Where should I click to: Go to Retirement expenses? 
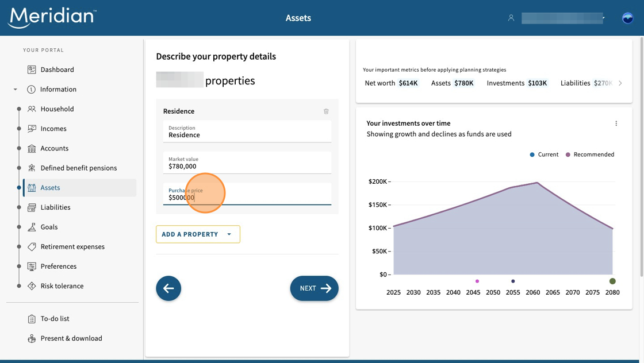click(x=72, y=247)
